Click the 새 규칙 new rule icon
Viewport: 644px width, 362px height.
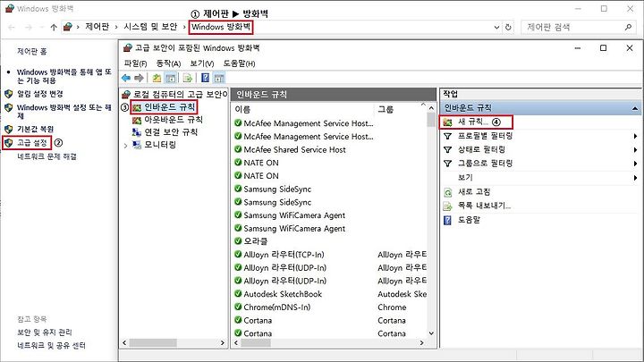click(x=448, y=122)
